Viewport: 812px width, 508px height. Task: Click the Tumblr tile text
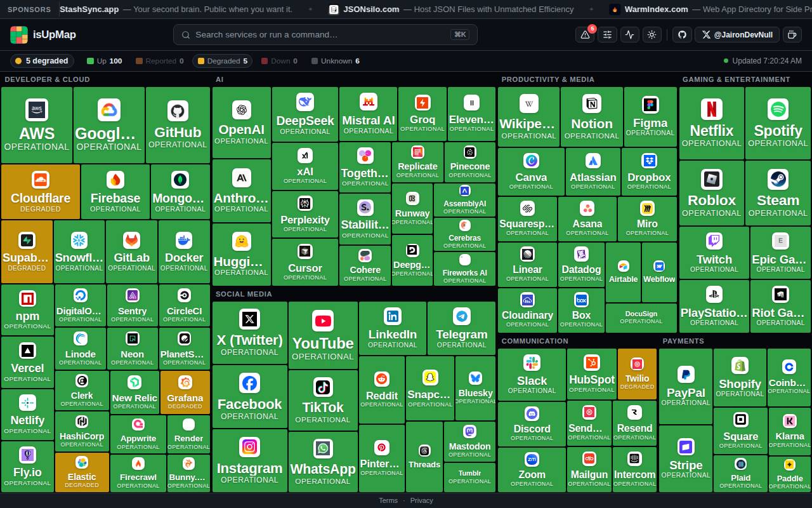pyautogui.click(x=469, y=473)
